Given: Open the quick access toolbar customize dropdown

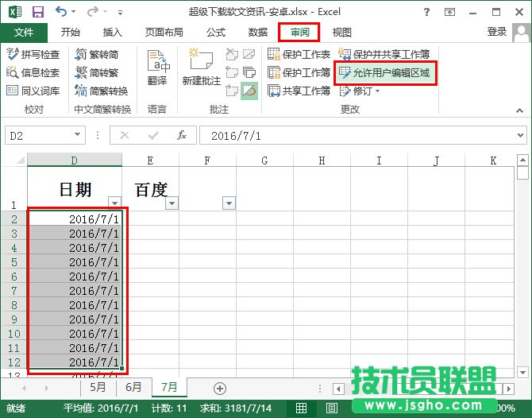Looking at the screenshot, I should coord(120,13).
